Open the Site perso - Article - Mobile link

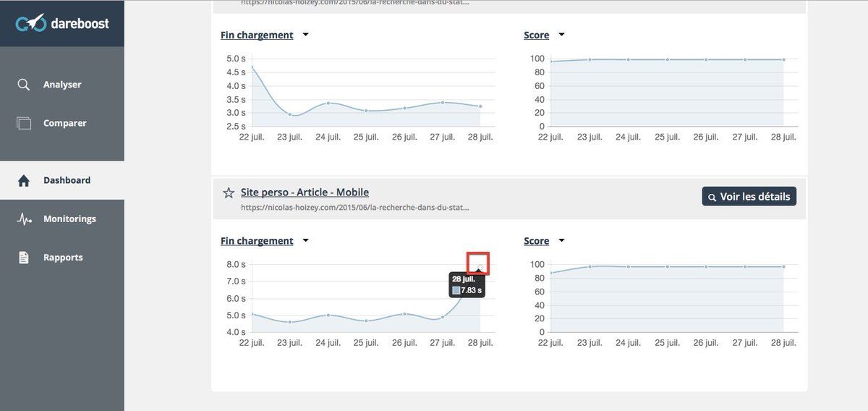click(x=305, y=192)
